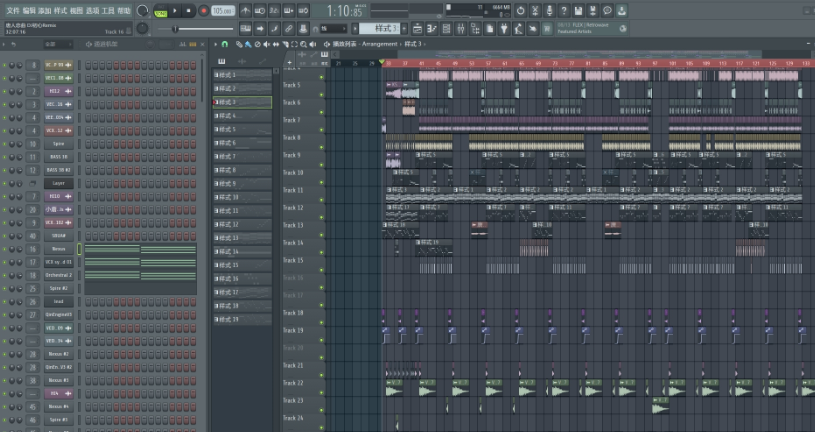Click the microphone one-click recording icon

pyautogui.click(x=549, y=10)
